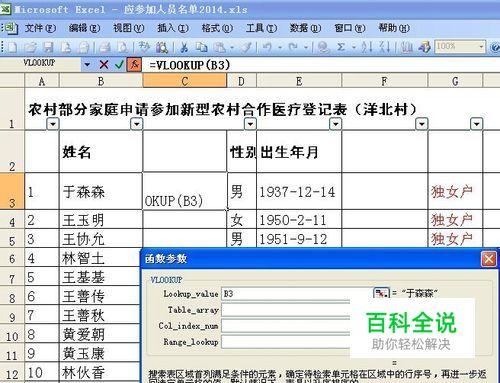Click the date cell 1951-9-12
500x383 pixels.
[299, 239]
